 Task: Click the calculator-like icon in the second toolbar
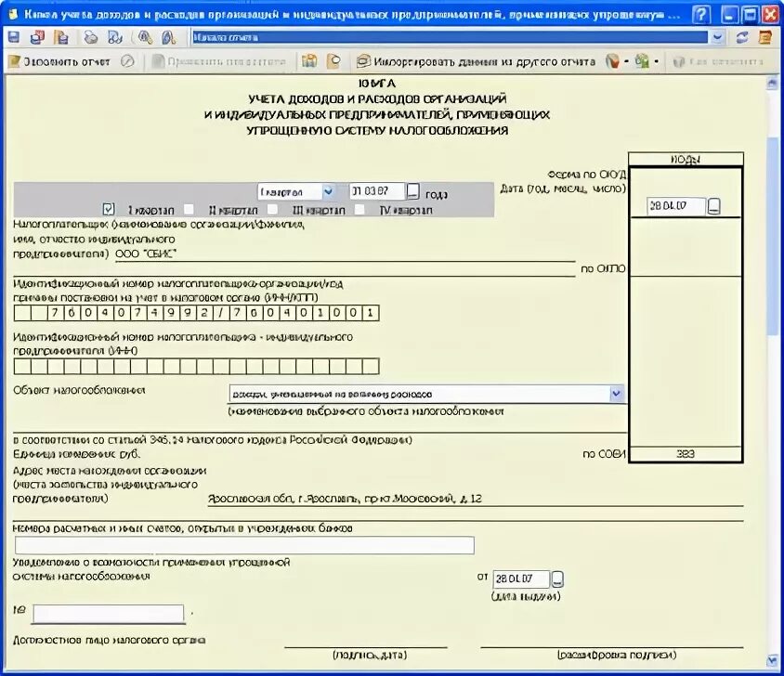pyautogui.click(x=309, y=61)
